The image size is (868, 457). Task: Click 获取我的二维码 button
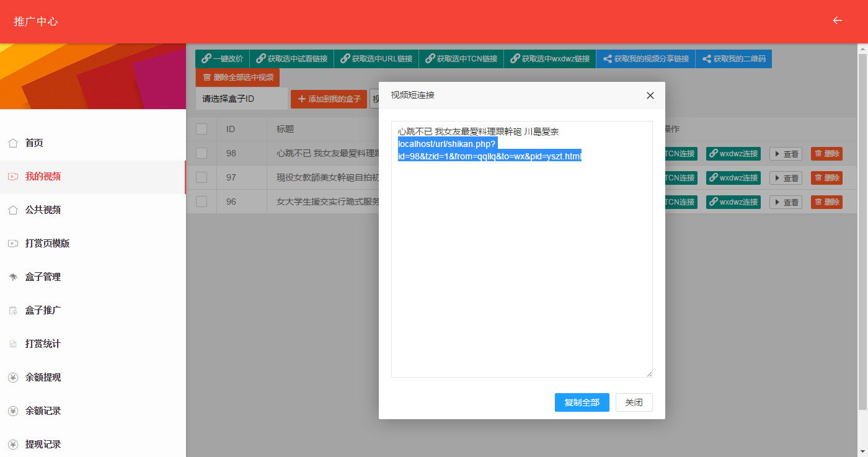tap(733, 59)
